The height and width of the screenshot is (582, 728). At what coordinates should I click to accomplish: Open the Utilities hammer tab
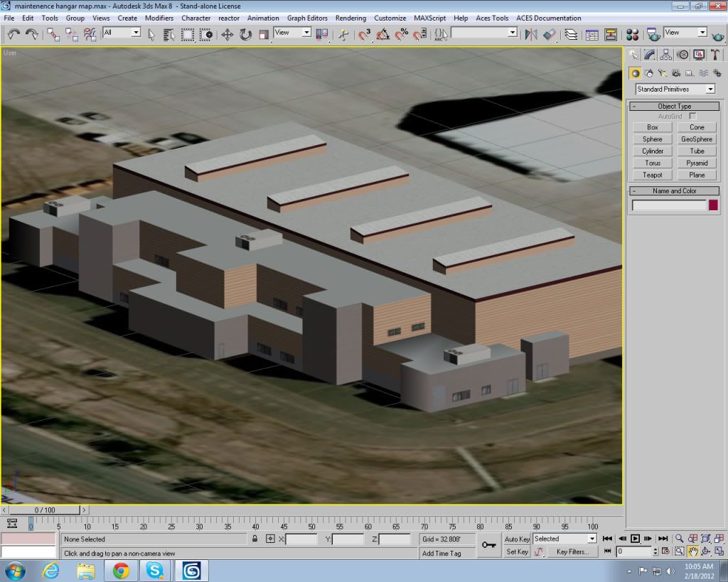[x=716, y=55]
